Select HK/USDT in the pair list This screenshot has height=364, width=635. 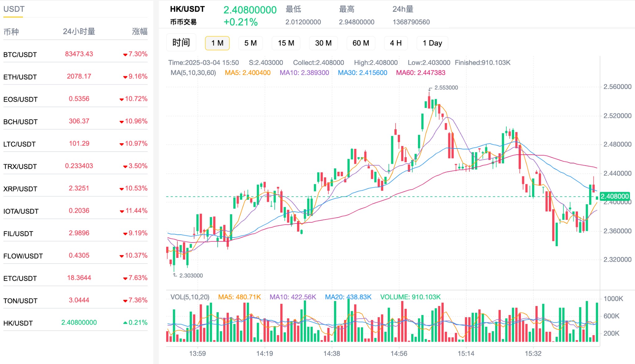(75, 323)
